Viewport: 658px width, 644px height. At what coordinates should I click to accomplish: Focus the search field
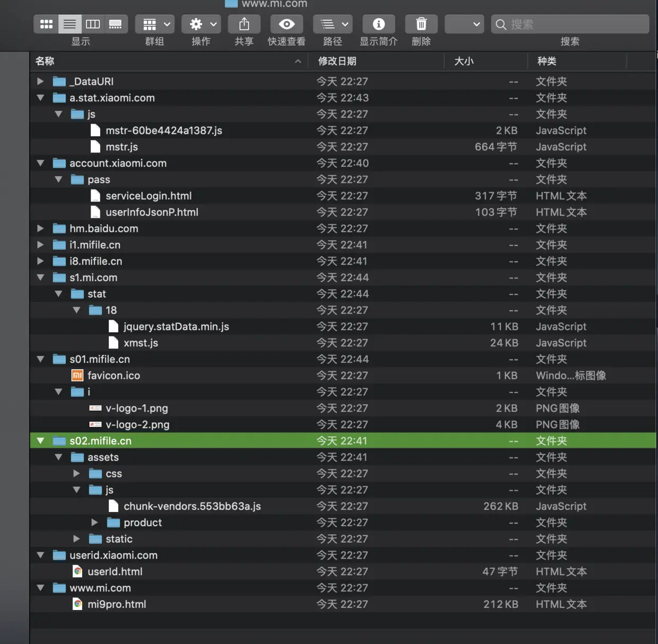click(570, 24)
